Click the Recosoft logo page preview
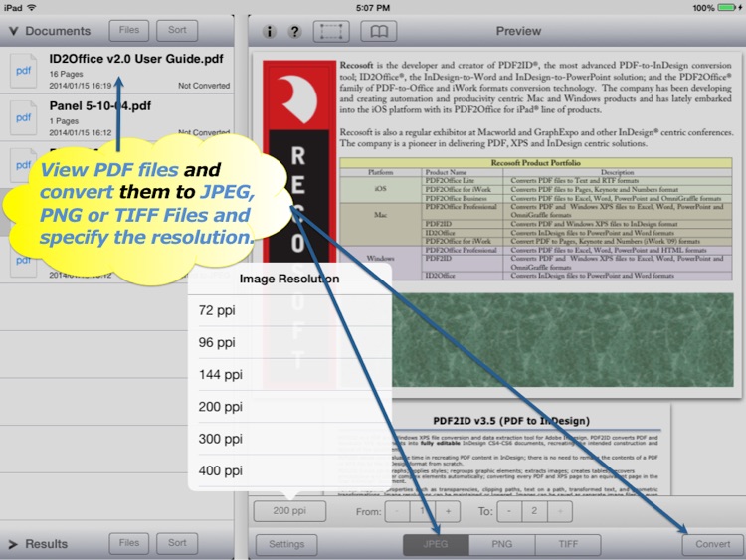746x560 pixels. (x=496, y=224)
